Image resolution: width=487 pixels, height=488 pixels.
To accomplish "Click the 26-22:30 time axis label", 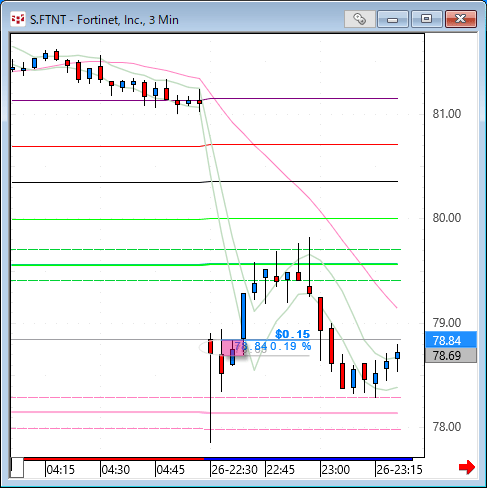I will coord(234,470).
